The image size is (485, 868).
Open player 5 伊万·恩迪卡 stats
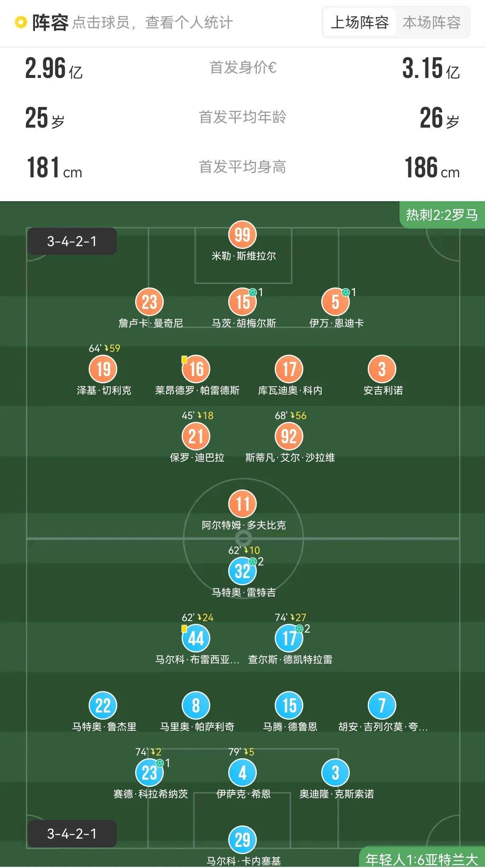[336, 302]
